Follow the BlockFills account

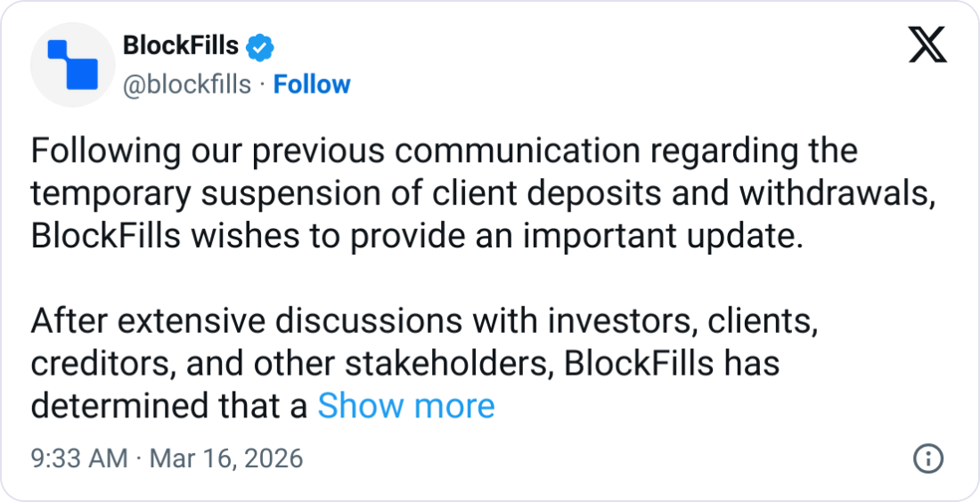pos(311,85)
